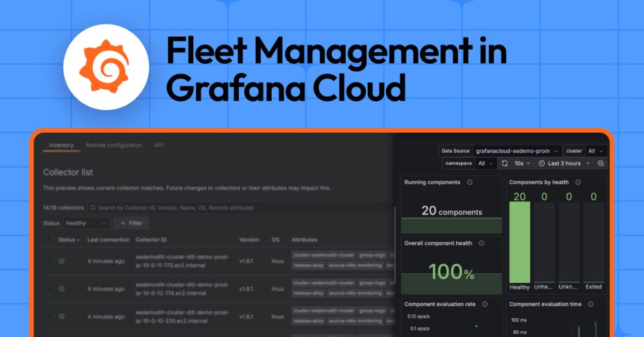
Task: Open the Data Source grafanacloud-sedemo-prom dropdown
Action: 516,151
